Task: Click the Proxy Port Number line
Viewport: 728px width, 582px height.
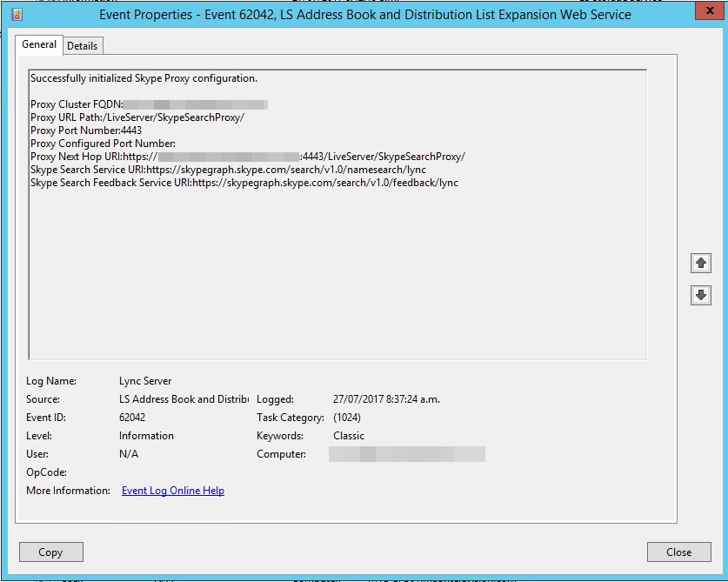Action: tap(86, 130)
